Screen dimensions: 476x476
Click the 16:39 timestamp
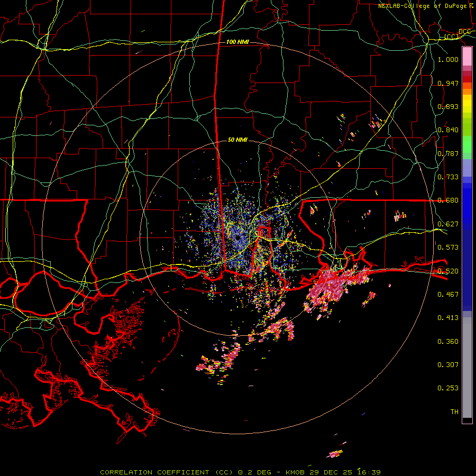(x=369, y=472)
